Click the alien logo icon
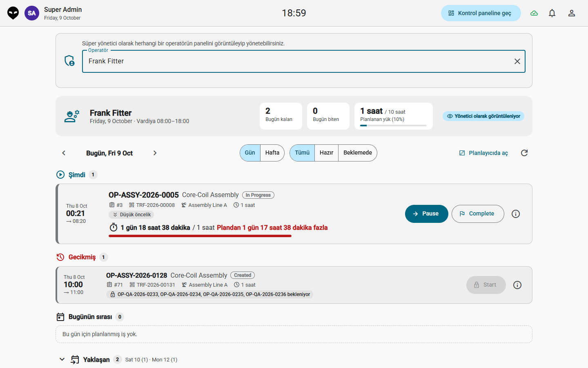Image resolution: width=588 pixels, height=368 pixels. pyautogui.click(x=13, y=13)
